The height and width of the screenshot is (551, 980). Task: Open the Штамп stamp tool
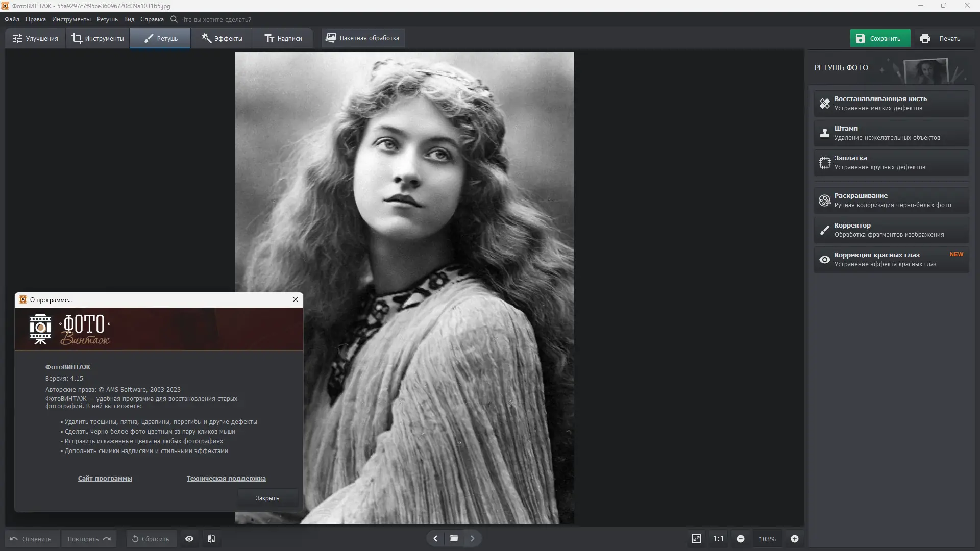[891, 133]
